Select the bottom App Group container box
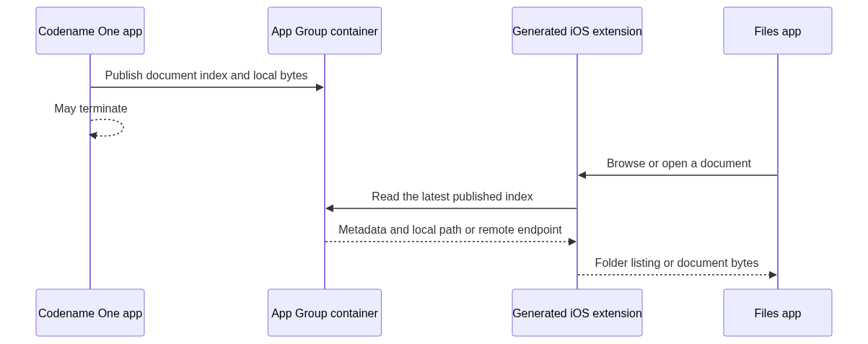This screenshot has width=868, height=344. [x=325, y=313]
